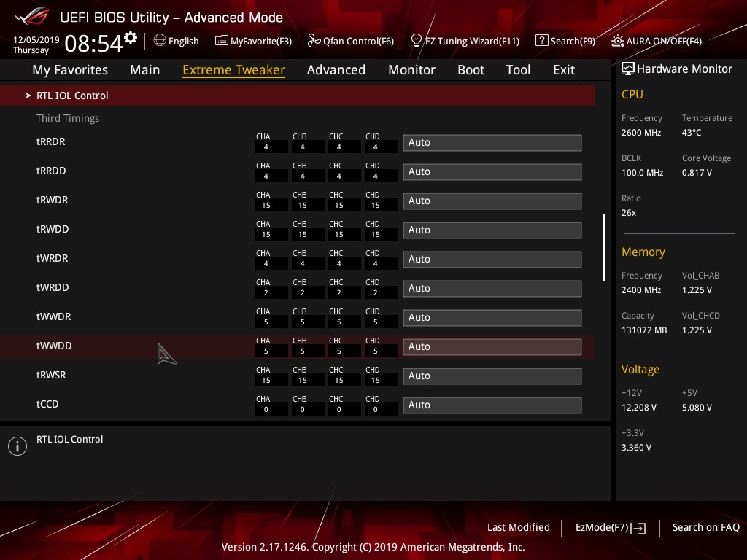
Task: Select the tRWDD timing label
Action: click(x=53, y=229)
